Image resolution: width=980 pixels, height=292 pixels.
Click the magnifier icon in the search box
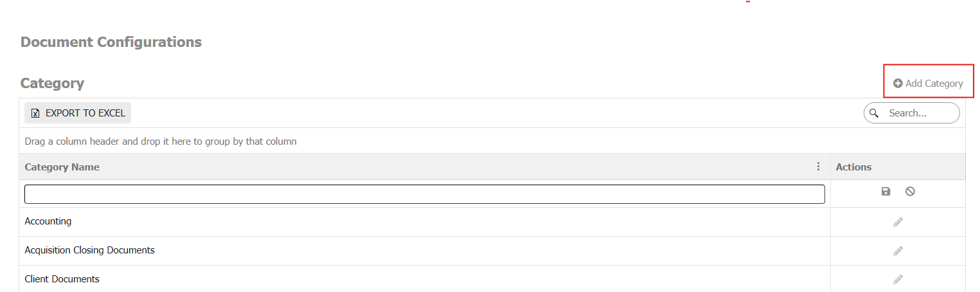point(874,113)
